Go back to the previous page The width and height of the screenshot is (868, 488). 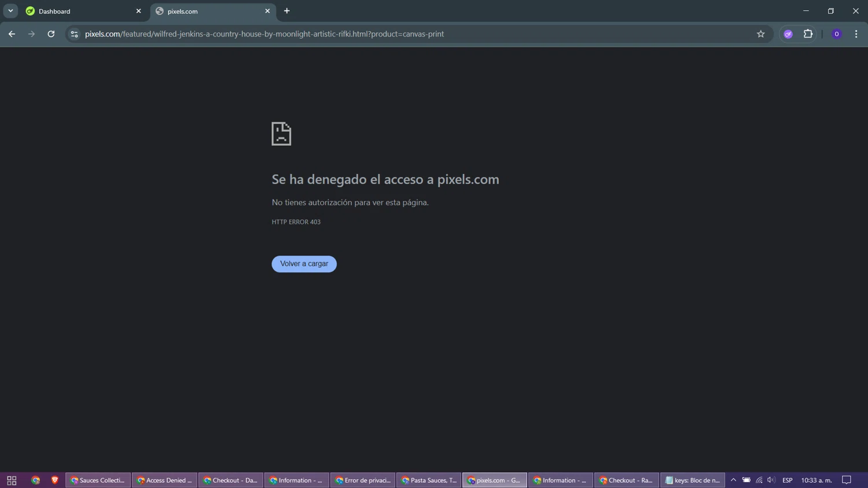(12, 34)
